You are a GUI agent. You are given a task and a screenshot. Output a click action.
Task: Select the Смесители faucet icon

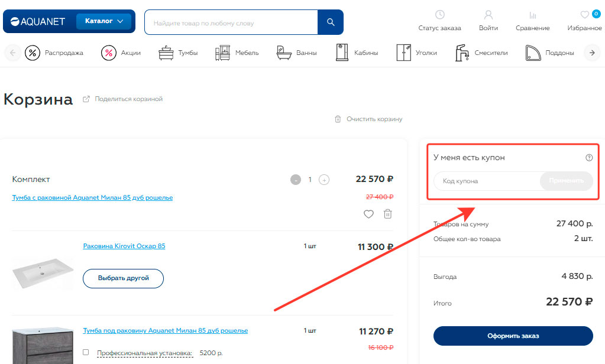462,53
